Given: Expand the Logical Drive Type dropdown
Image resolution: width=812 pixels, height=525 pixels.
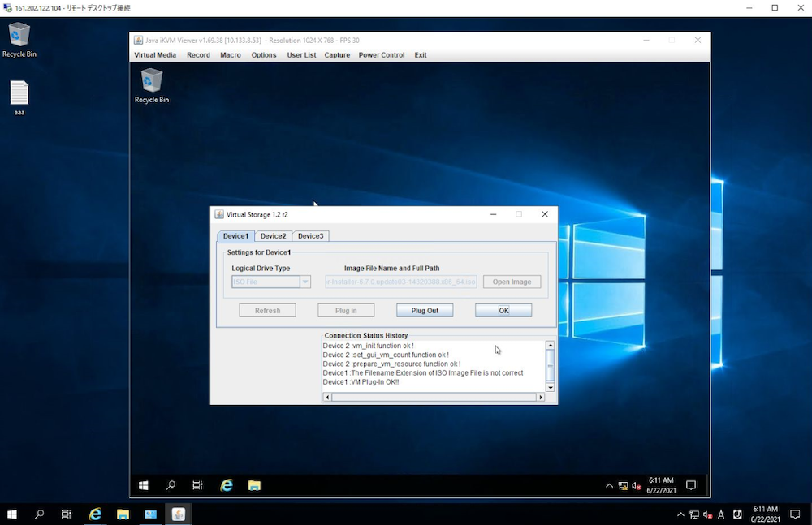Looking at the screenshot, I should coord(305,282).
